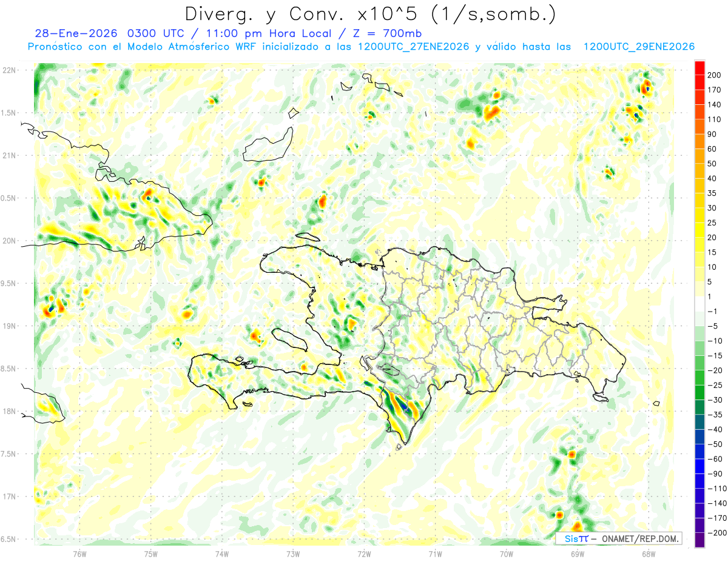
Task: Click the purple colorbar swatch below -200
Action: coord(699,540)
